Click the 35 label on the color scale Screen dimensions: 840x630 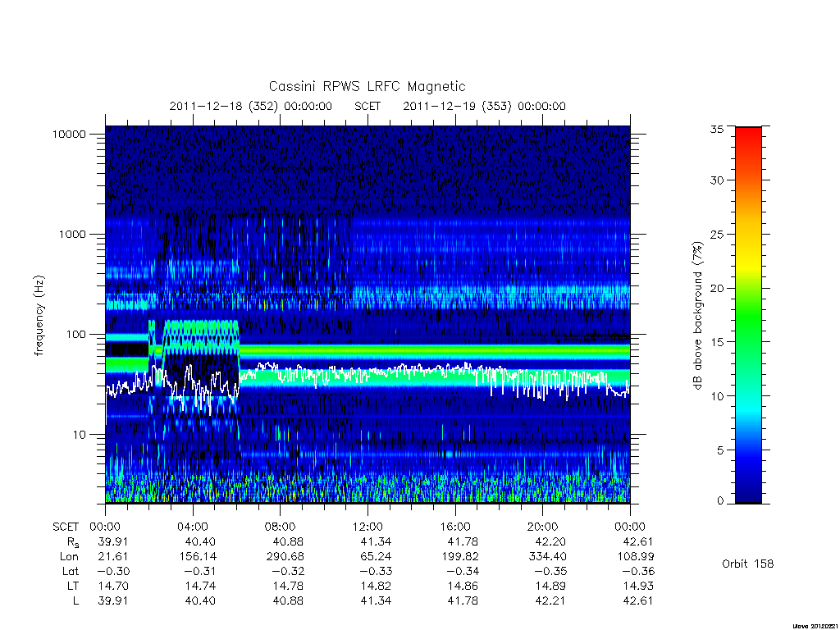tap(717, 129)
